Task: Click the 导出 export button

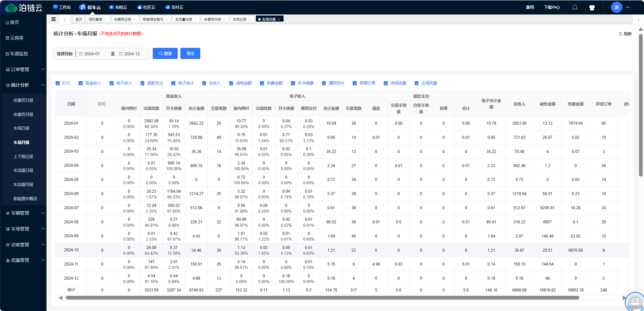Action: click(x=190, y=54)
